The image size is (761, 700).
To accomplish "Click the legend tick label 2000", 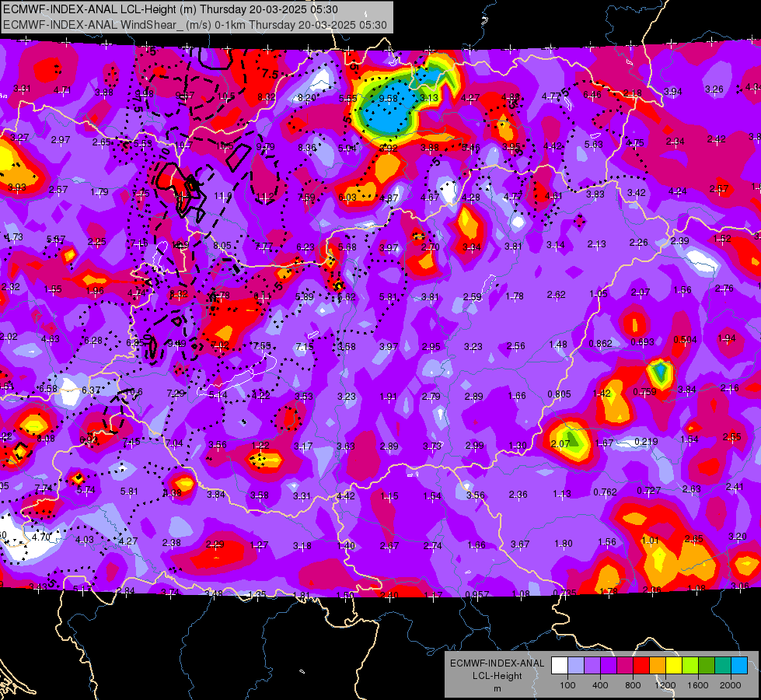I will [x=731, y=685].
